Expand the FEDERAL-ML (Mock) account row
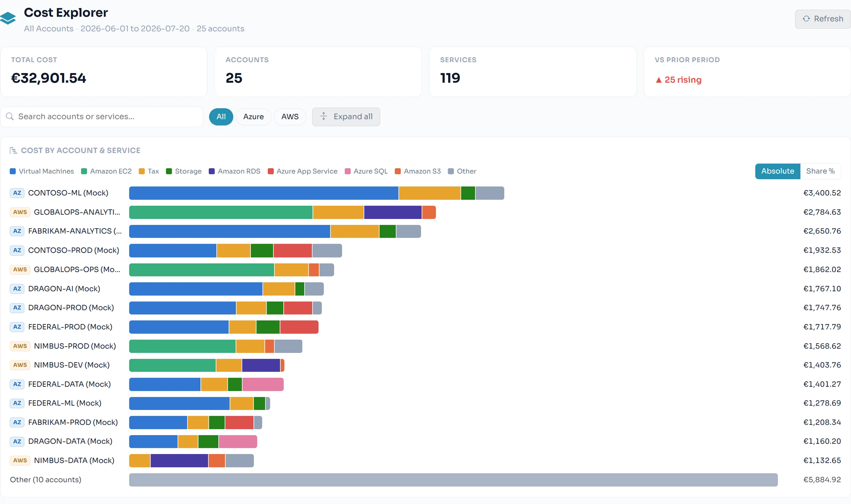 point(425,403)
